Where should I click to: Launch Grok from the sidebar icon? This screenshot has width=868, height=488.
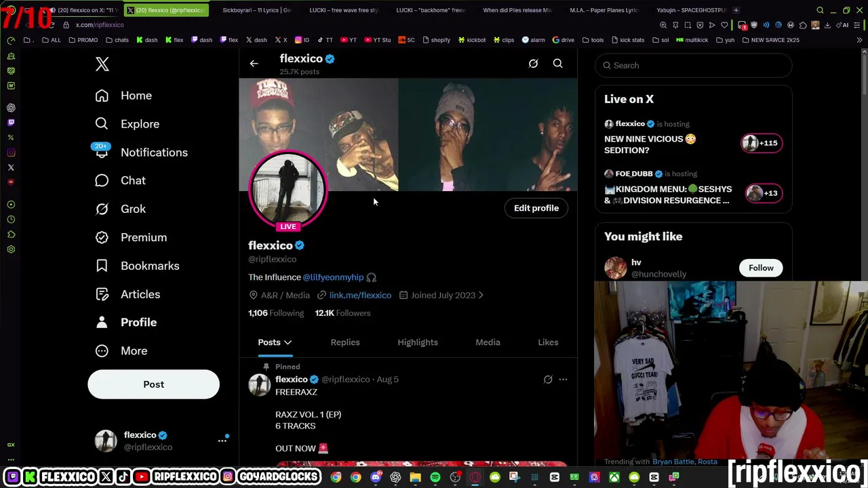[102, 209]
